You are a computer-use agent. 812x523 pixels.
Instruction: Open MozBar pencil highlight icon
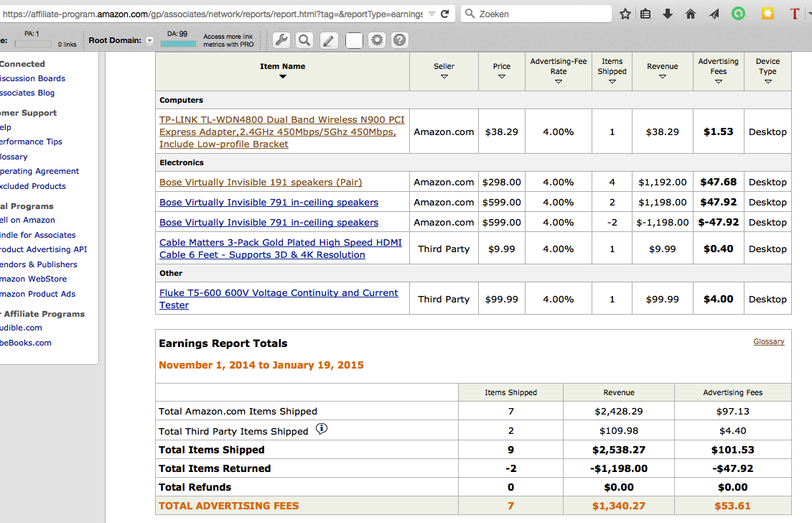point(329,40)
